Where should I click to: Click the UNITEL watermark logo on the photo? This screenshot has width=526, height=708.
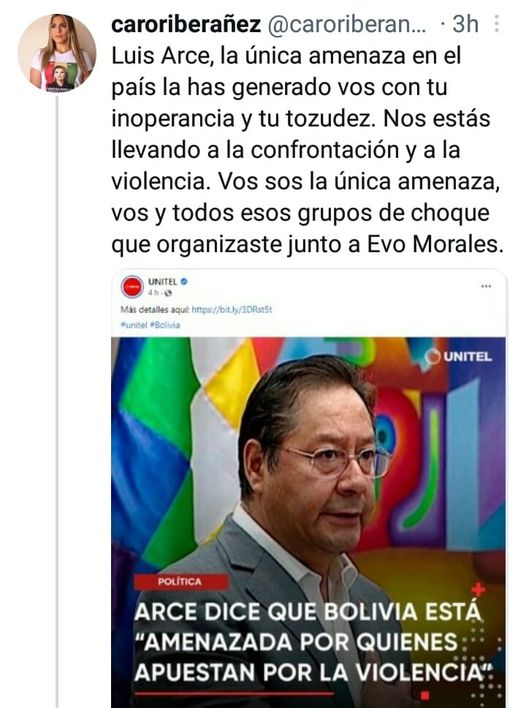coord(458,357)
